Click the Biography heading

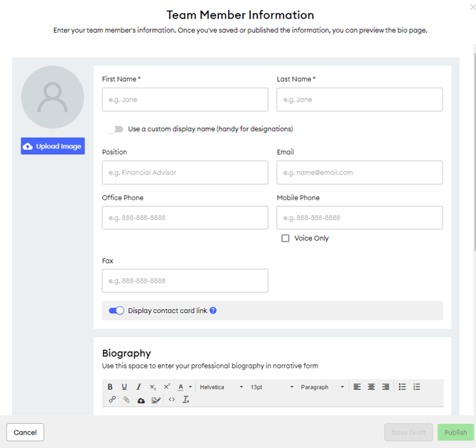(x=126, y=353)
